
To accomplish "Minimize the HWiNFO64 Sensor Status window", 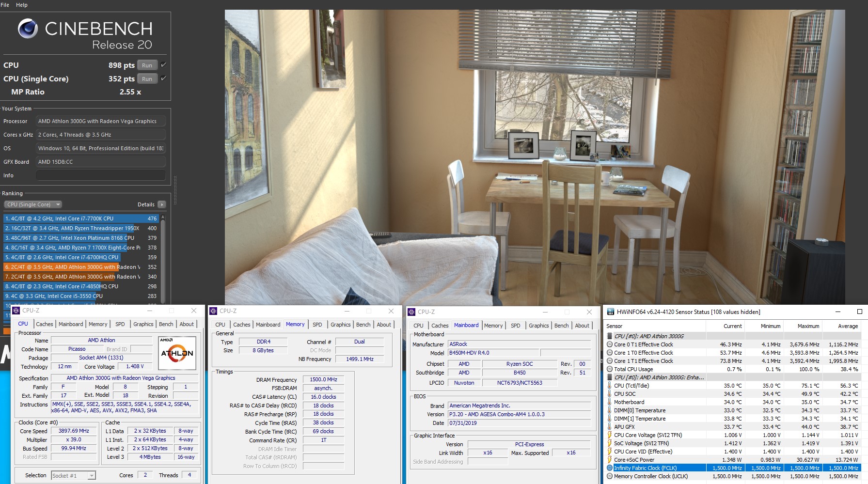I will point(838,312).
